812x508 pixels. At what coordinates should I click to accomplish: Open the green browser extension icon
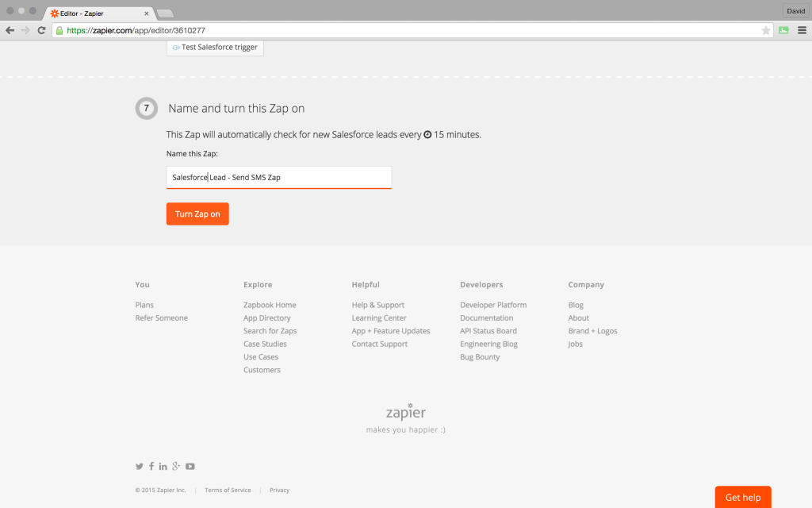pyautogui.click(x=783, y=31)
